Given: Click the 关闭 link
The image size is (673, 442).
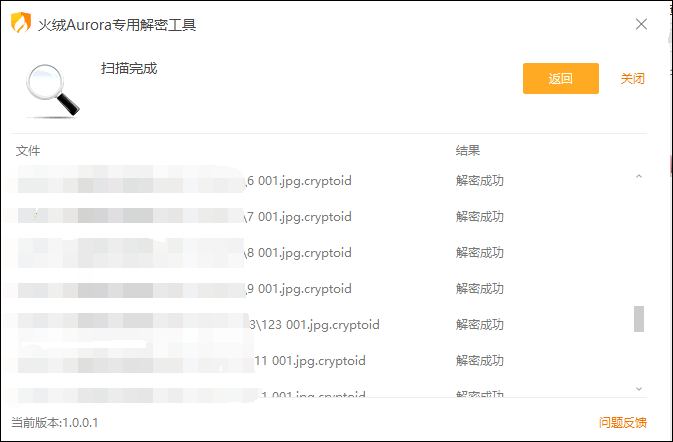Looking at the screenshot, I should pyautogui.click(x=632, y=79).
